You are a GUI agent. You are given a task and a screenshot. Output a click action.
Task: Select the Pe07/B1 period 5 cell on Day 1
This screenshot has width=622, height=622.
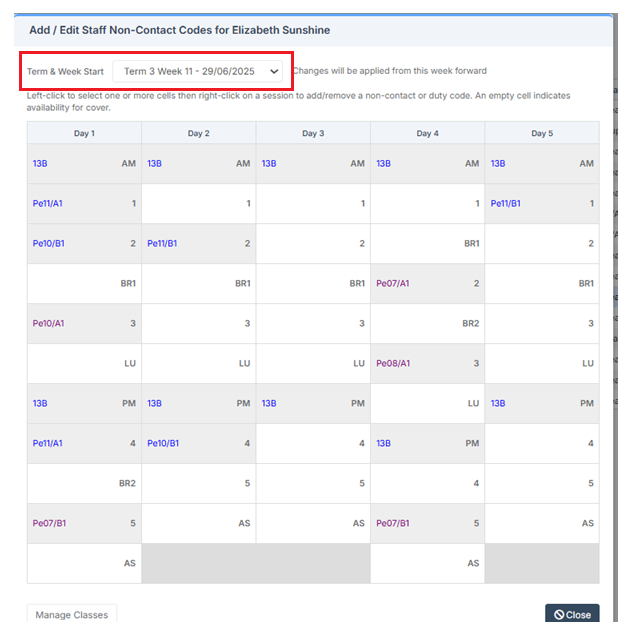point(84,523)
